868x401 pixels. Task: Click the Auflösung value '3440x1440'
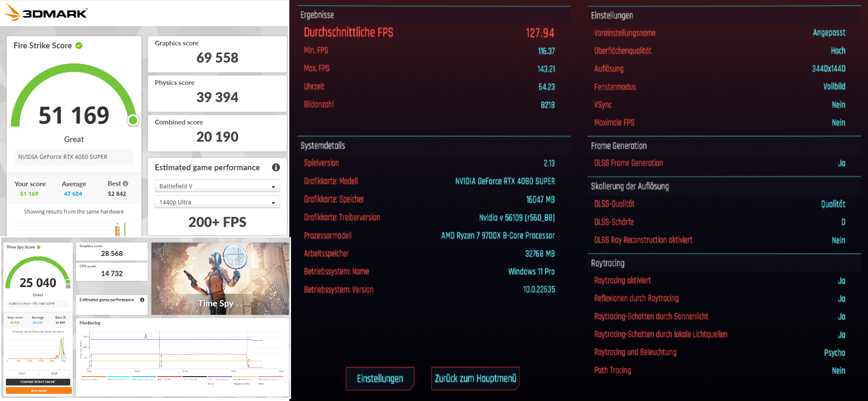tap(828, 69)
